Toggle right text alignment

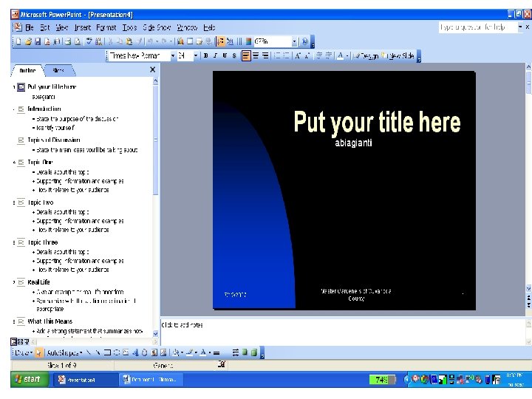click(265, 55)
